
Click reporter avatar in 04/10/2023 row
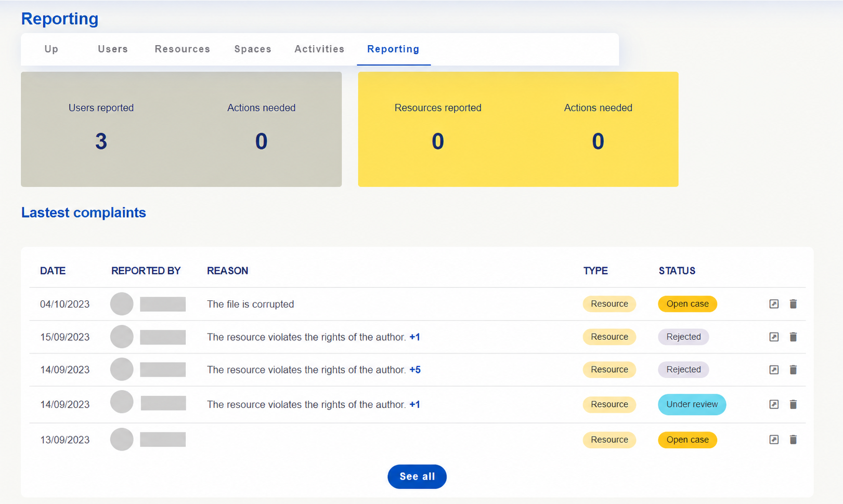(122, 304)
